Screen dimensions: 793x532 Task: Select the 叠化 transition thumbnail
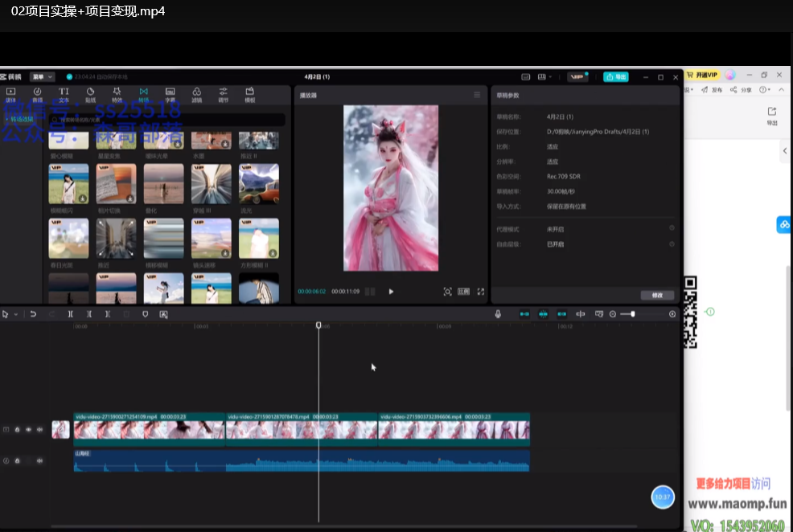pos(163,183)
